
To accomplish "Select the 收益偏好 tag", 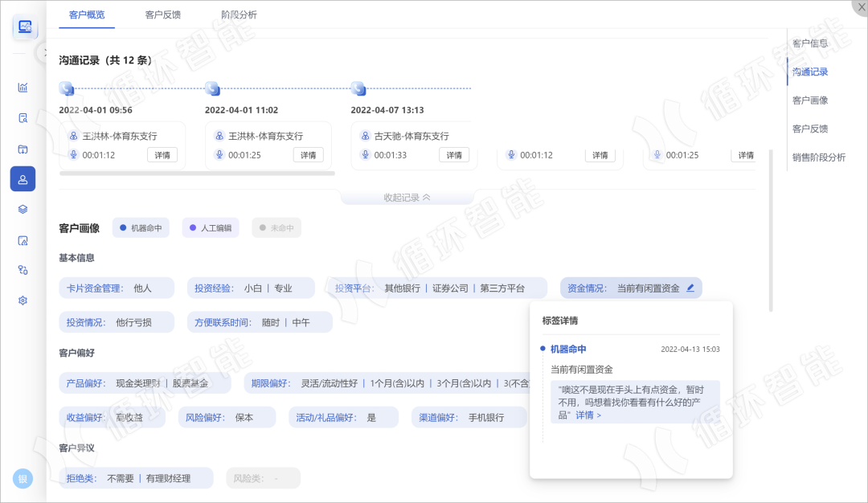I will (113, 417).
